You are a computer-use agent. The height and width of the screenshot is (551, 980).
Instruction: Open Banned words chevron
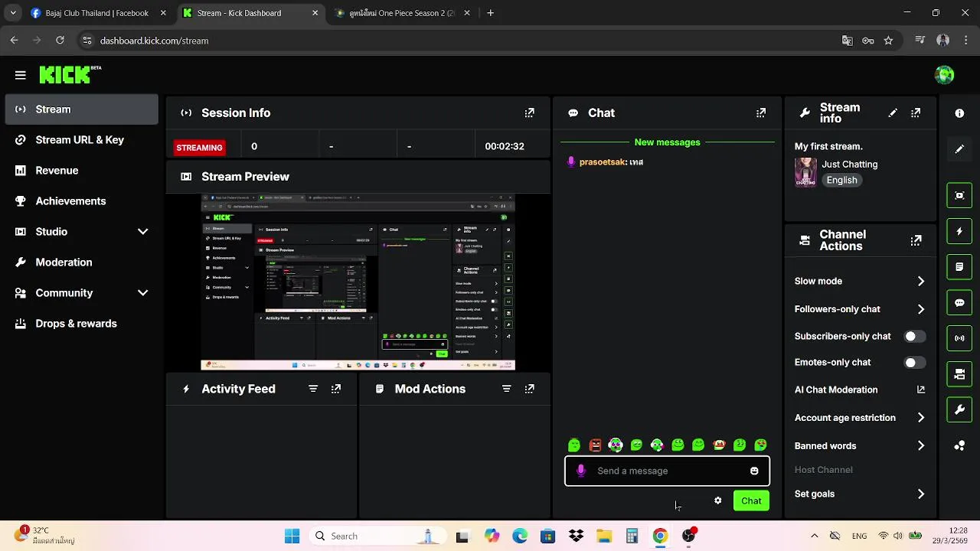(x=921, y=445)
